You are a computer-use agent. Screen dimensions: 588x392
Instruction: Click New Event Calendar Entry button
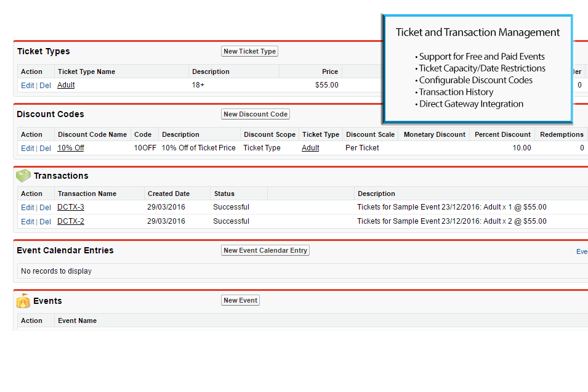pyautogui.click(x=265, y=250)
